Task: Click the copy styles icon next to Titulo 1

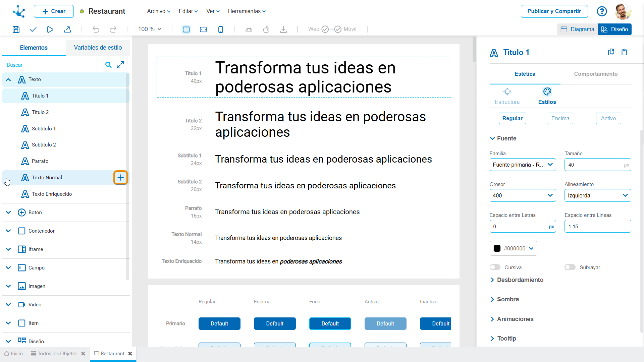Action: point(611,52)
